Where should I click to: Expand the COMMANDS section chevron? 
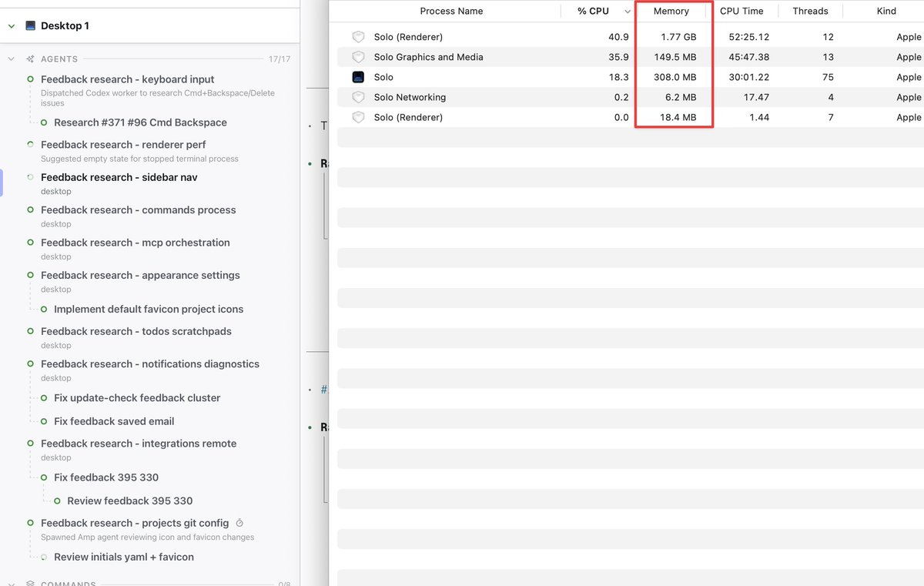tap(12, 584)
